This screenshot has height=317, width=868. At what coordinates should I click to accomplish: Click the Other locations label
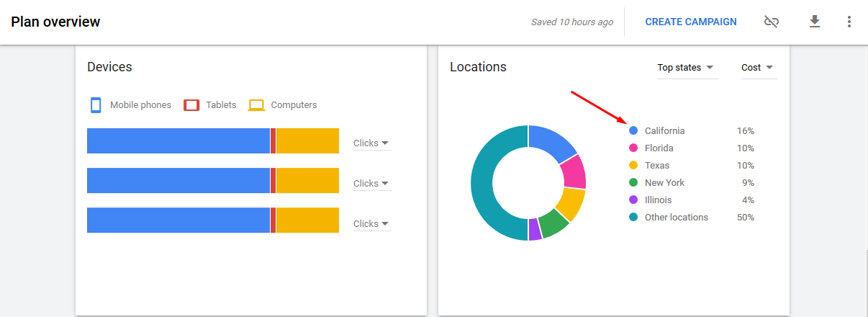point(677,218)
